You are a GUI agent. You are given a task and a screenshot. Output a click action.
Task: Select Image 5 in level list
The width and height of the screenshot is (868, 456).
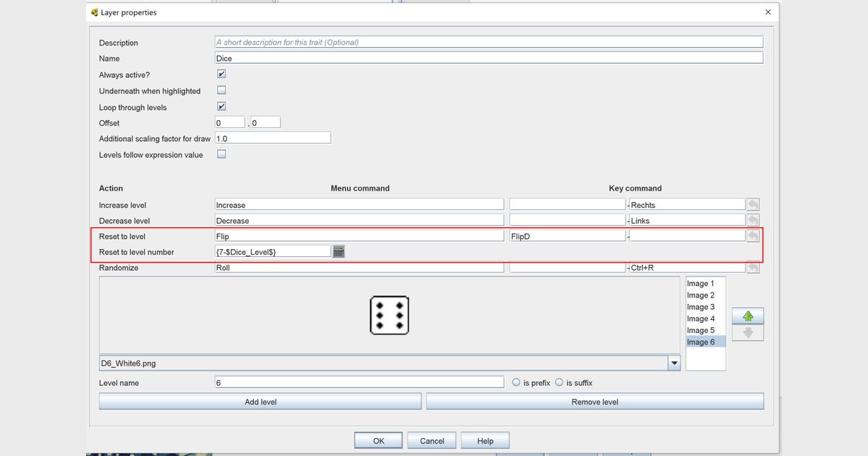[705, 330]
